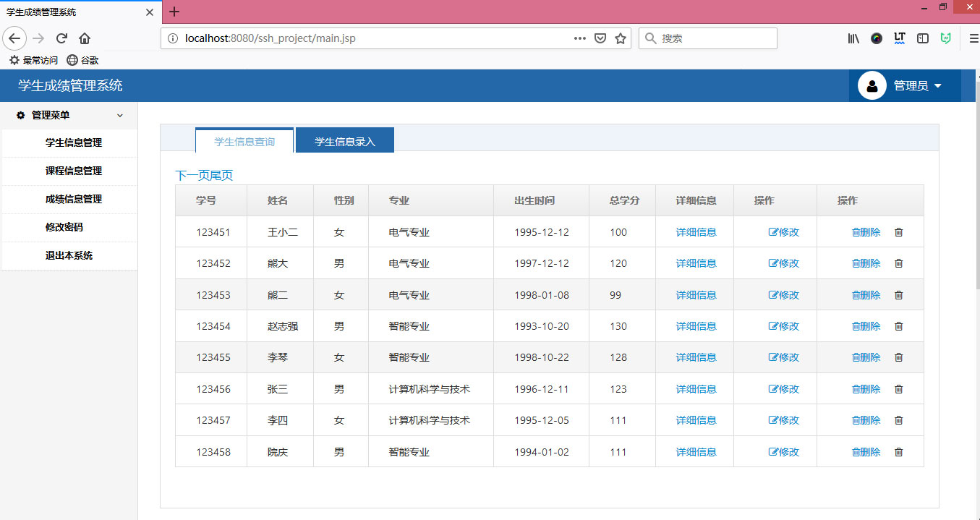
Task: Open the Firefox Library icon
Action: click(853, 38)
